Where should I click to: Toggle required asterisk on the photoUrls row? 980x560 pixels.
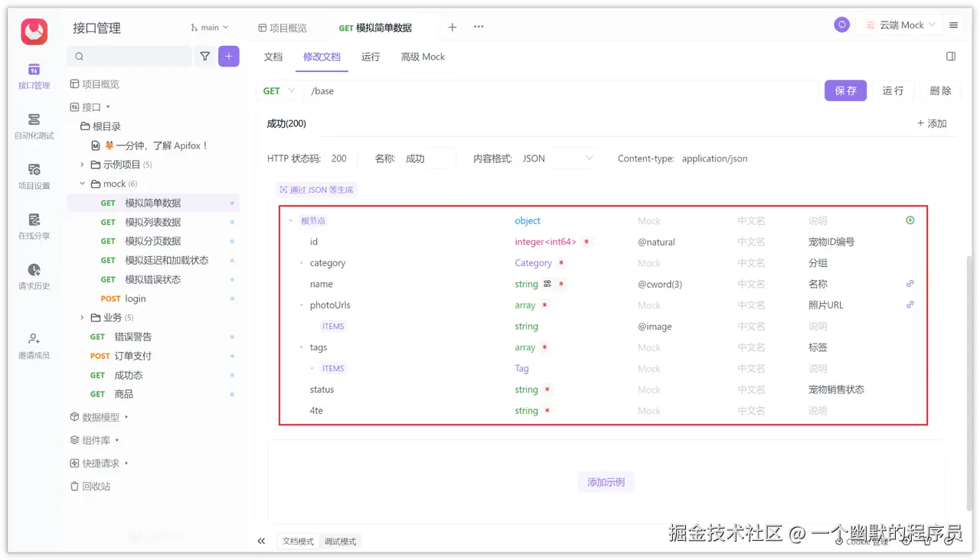544,305
